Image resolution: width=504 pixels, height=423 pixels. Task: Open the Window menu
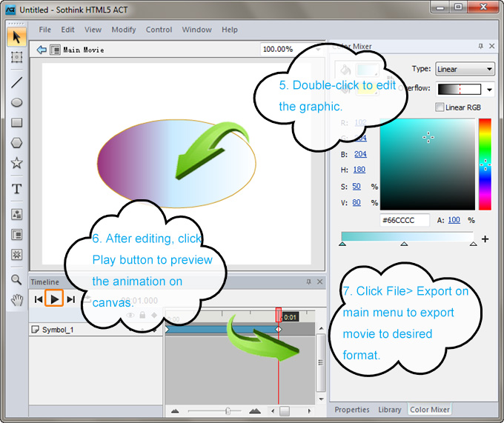[196, 30]
